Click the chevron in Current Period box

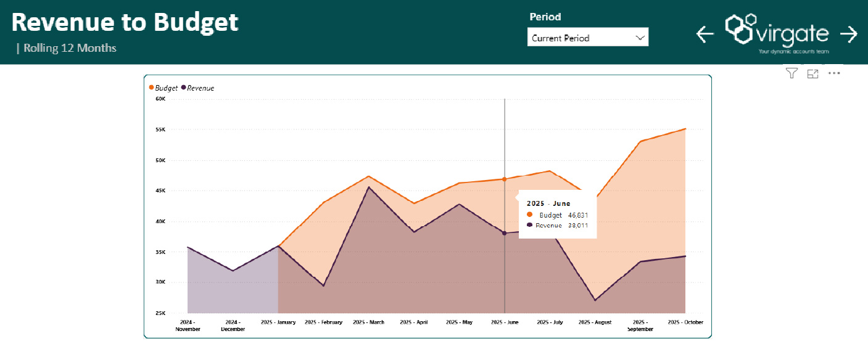pyautogui.click(x=640, y=38)
